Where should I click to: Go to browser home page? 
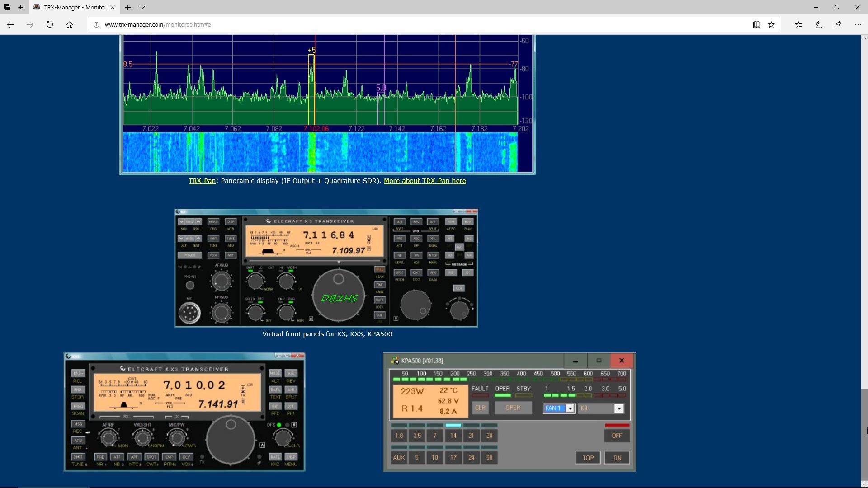tap(70, 25)
